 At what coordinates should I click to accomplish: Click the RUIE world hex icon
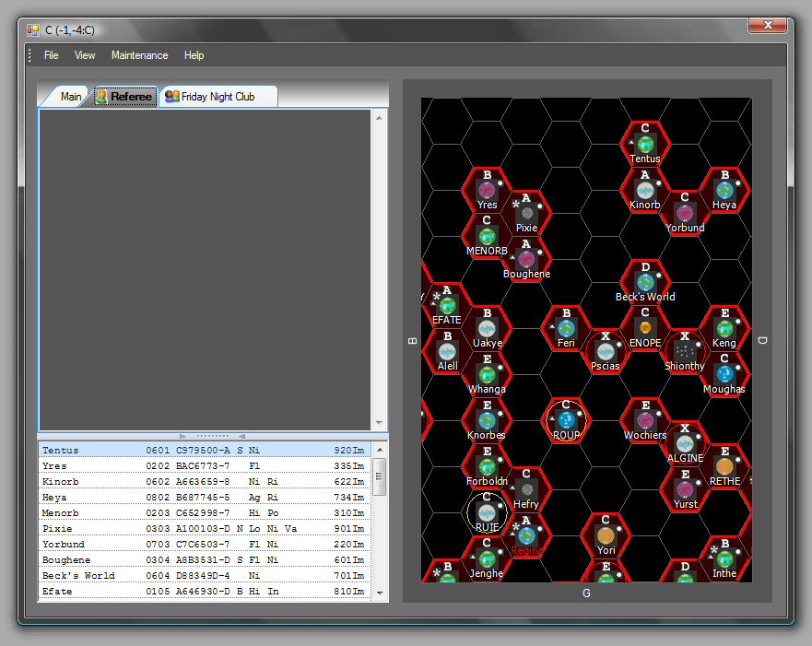pos(487,512)
